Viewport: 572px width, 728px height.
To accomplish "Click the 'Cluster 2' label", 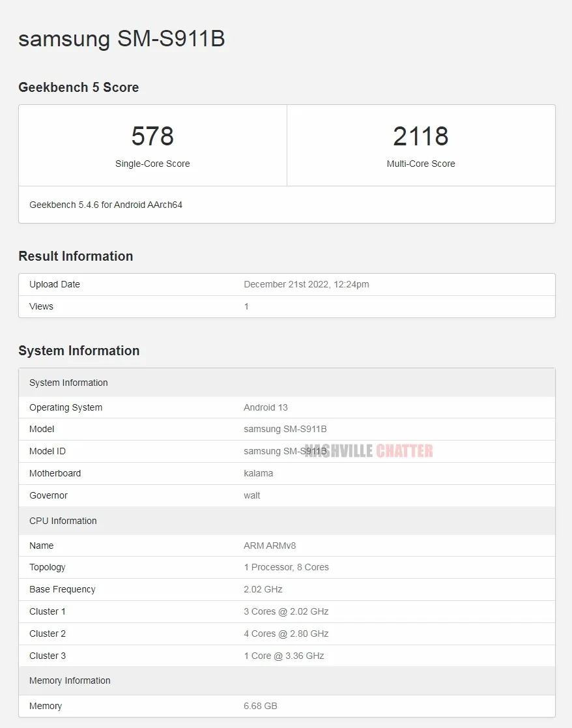I will (48, 633).
